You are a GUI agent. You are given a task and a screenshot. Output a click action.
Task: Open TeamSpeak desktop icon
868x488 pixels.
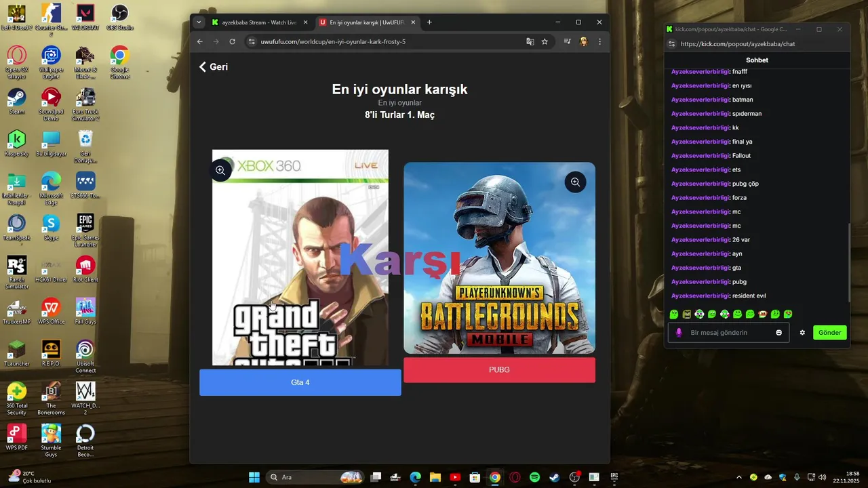17,228
